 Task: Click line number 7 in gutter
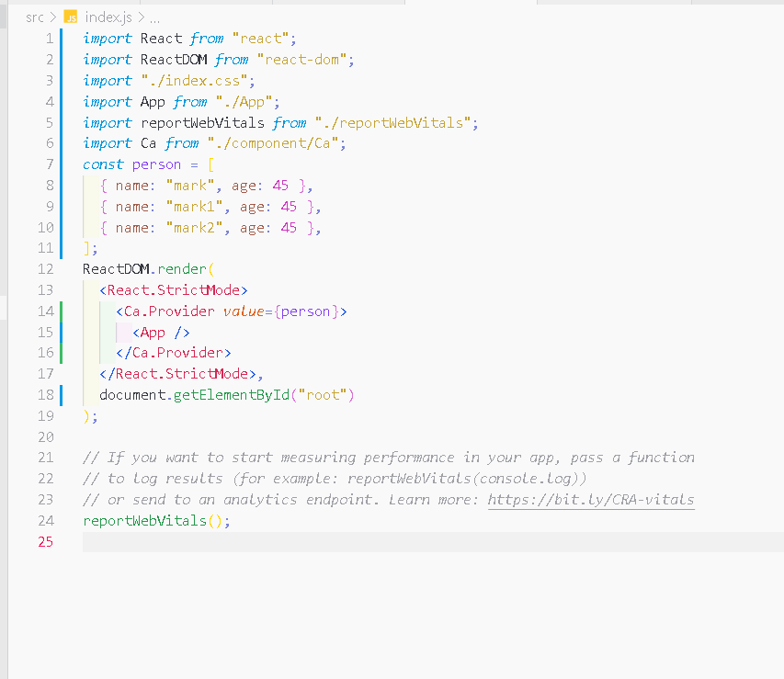pos(49,164)
